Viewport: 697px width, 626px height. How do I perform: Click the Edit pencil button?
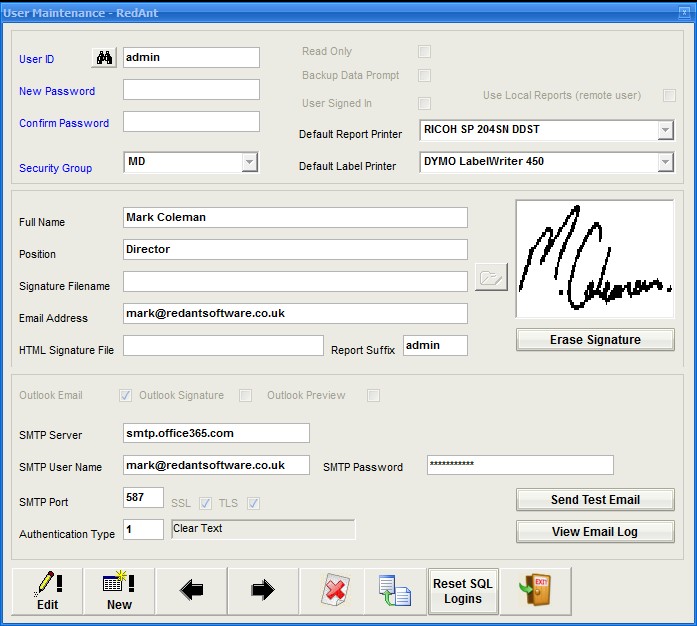pyautogui.click(x=47, y=591)
